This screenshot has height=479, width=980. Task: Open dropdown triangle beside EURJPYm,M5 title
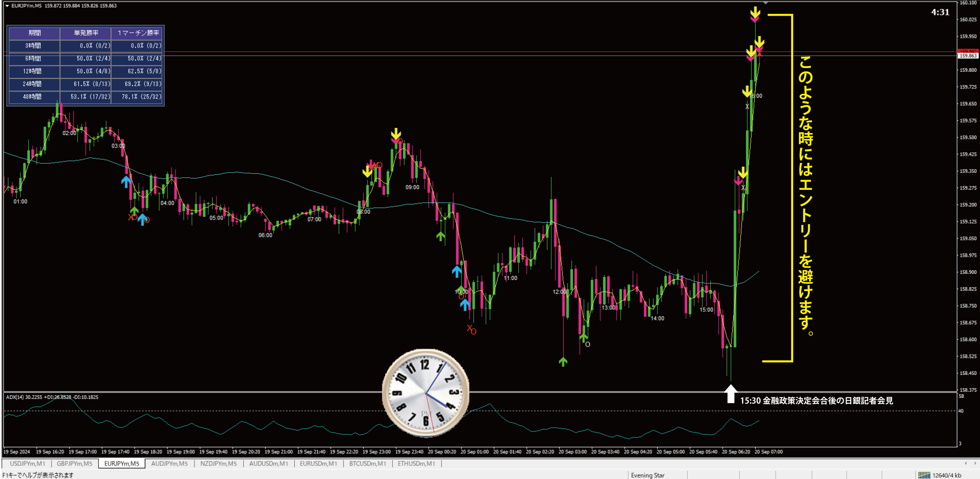(7, 6)
